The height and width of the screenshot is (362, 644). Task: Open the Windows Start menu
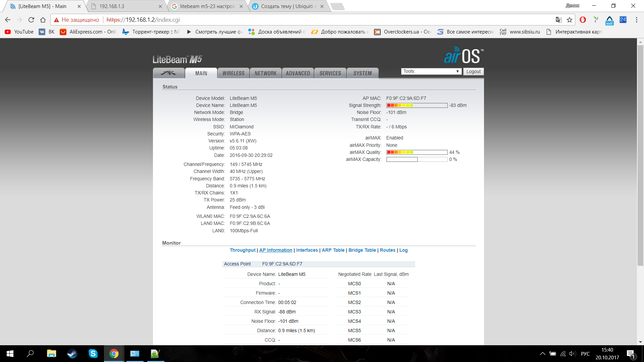point(10,354)
